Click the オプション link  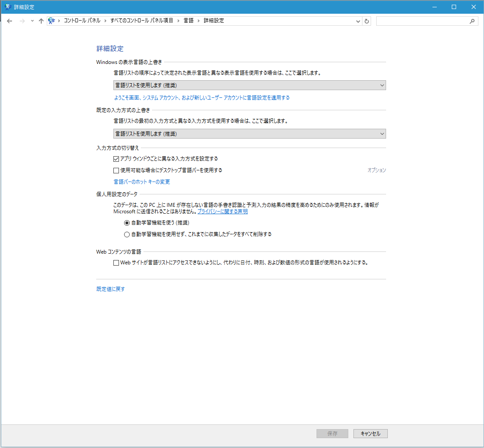click(377, 170)
